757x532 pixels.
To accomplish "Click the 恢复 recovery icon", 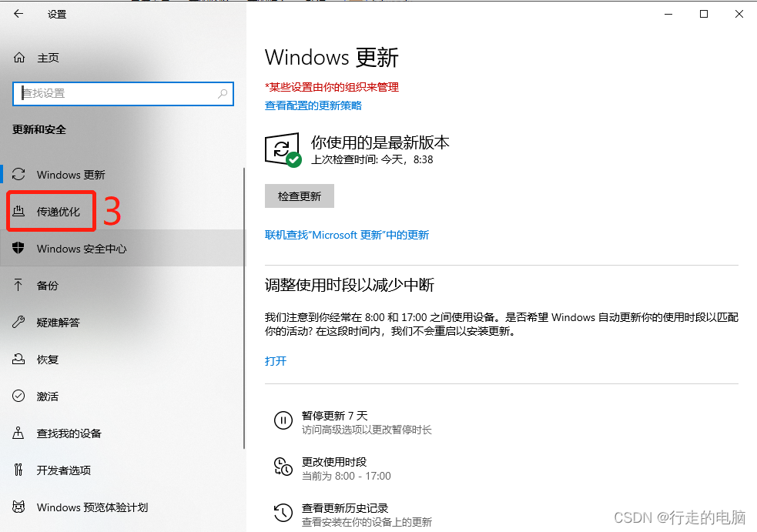I will pos(18,360).
